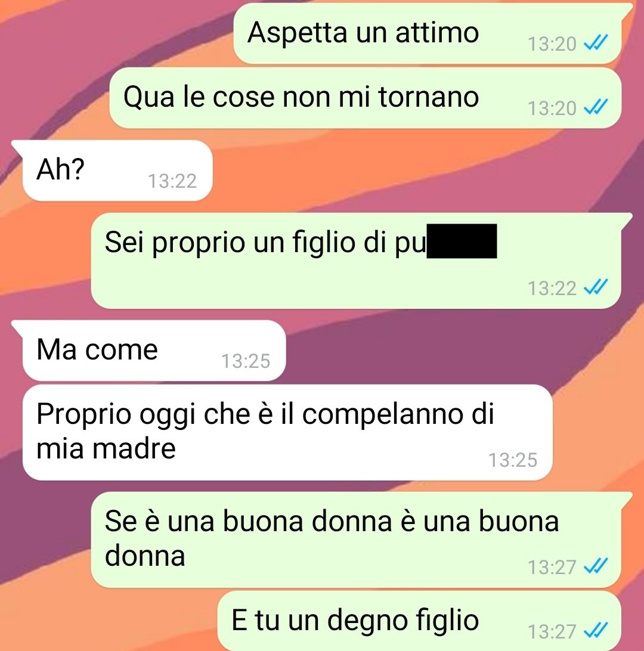Select the 'Aspetta un attimo' message bubble
Viewport: 644px width, 651px height.
(x=432, y=34)
